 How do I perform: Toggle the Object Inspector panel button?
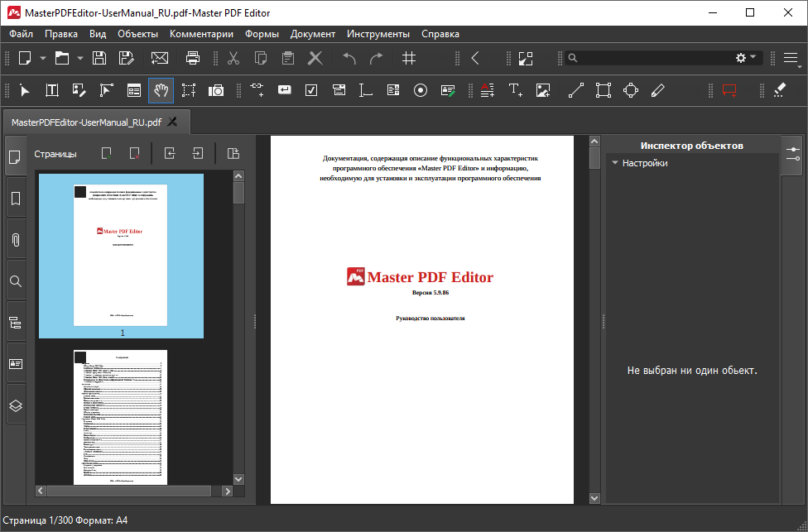(x=793, y=152)
